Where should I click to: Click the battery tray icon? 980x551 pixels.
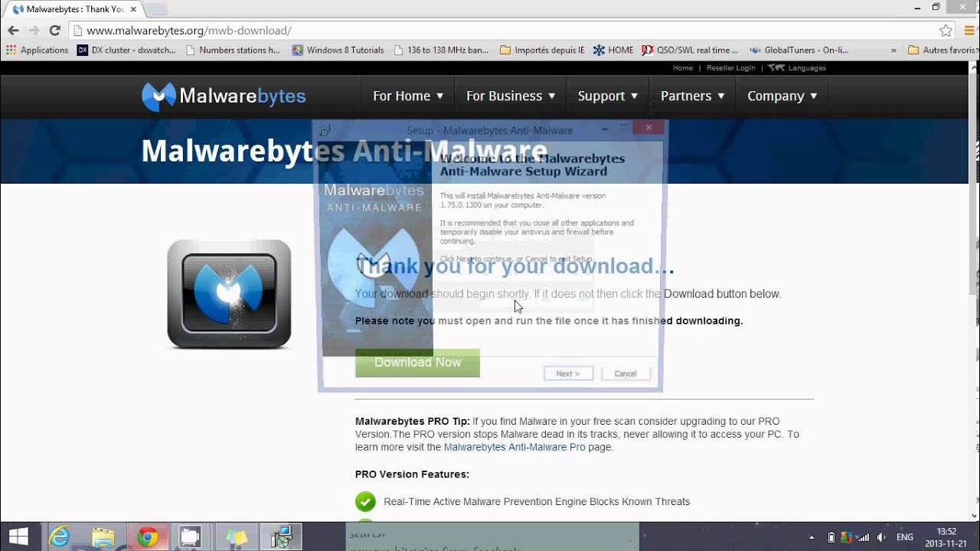tap(831, 537)
